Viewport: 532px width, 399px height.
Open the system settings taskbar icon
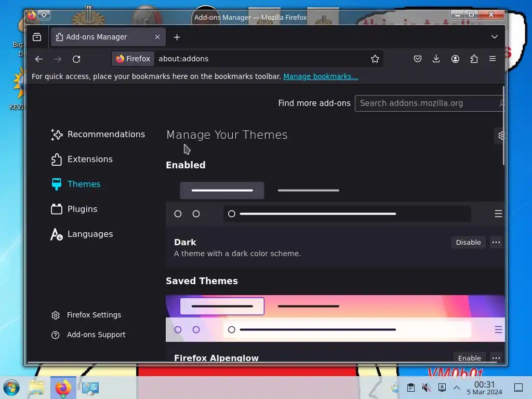coord(90,388)
